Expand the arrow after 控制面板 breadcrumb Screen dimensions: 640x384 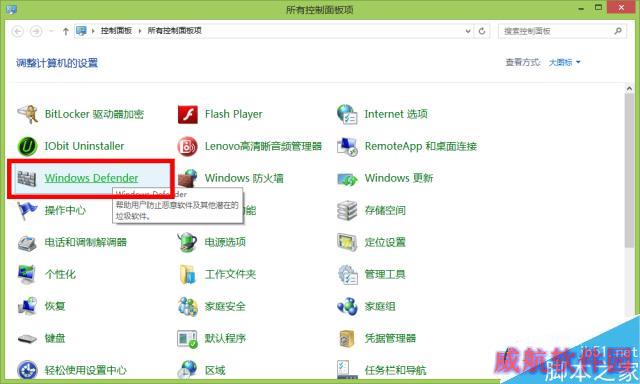140,31
